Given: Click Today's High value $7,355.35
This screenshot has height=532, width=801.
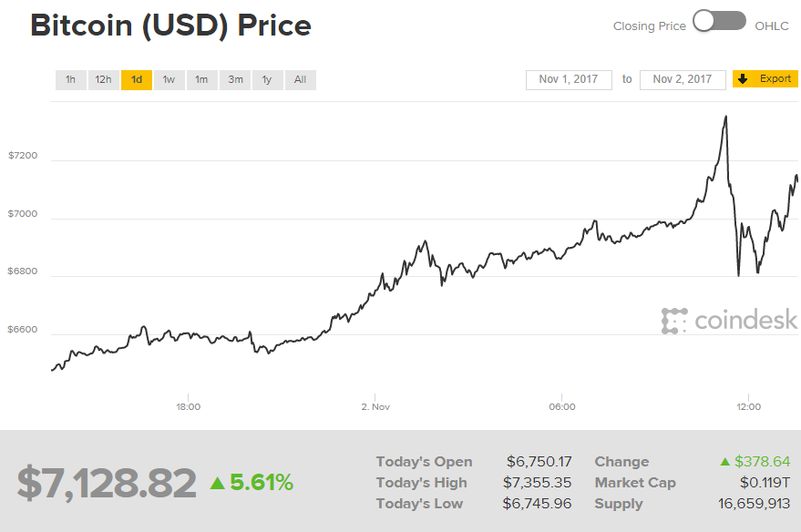Looking at the screenshot, I should (x=535, y=482).
